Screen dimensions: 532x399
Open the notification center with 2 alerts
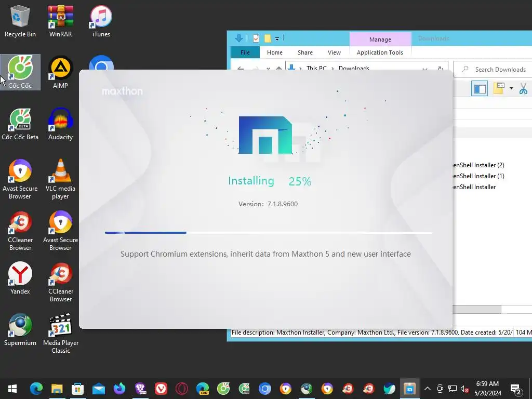(516, 389)
